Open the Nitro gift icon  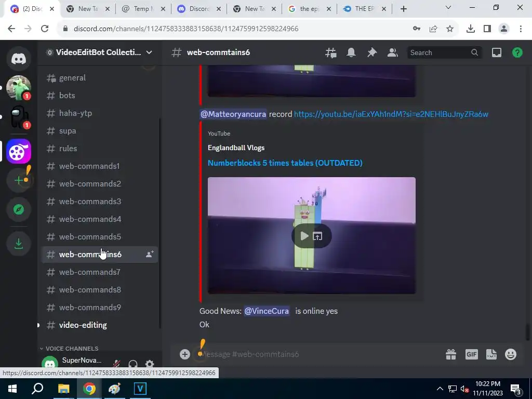click(x=451, y=354)
